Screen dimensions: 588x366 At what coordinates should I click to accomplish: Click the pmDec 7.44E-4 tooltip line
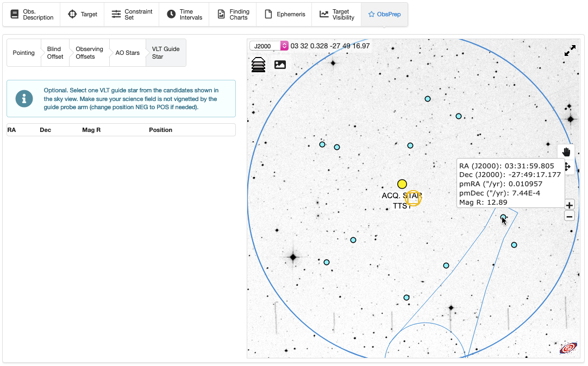click(x=499, y=193)
